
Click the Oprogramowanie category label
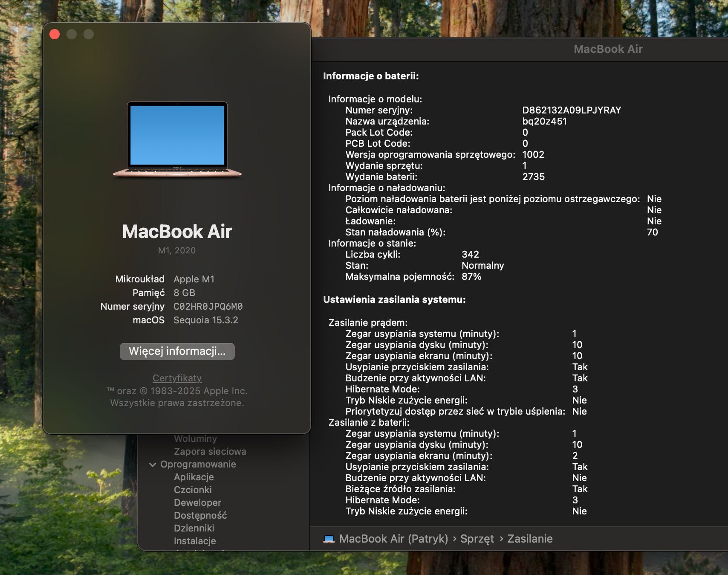(198, 464)
